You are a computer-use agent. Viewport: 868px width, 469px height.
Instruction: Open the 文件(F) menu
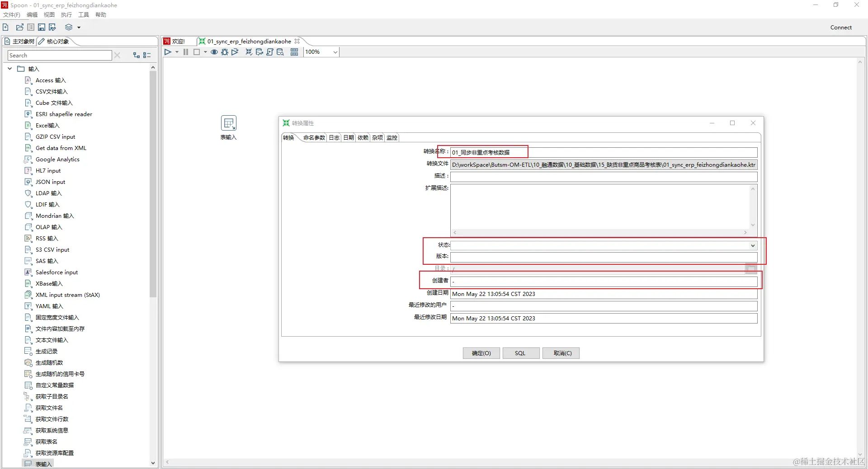click(x=12, y=15)
